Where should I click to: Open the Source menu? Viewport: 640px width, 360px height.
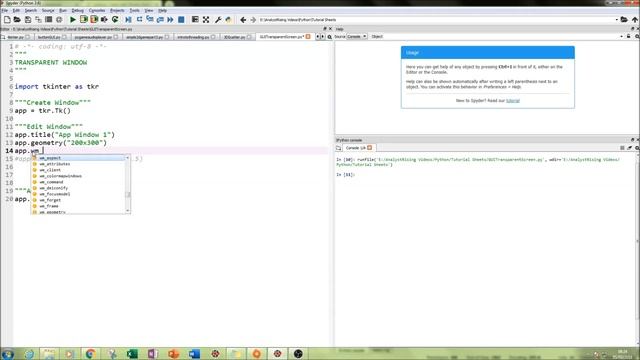pos(48,10)
